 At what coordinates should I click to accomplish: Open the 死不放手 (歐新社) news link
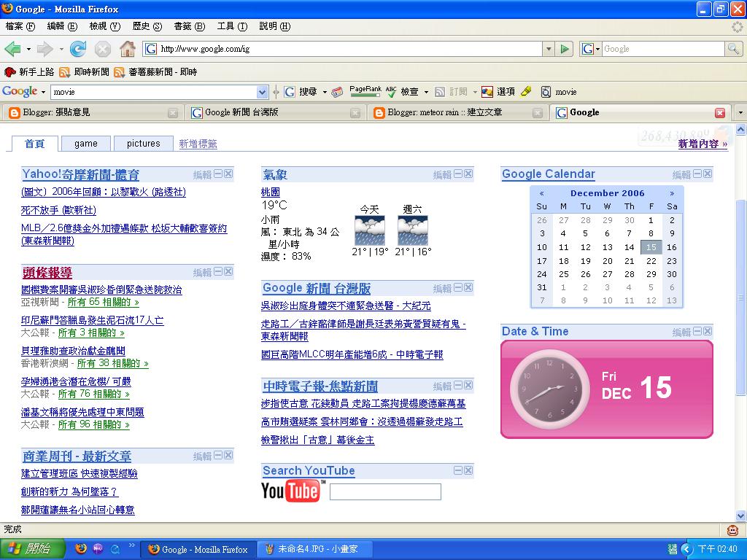(58, 210)
